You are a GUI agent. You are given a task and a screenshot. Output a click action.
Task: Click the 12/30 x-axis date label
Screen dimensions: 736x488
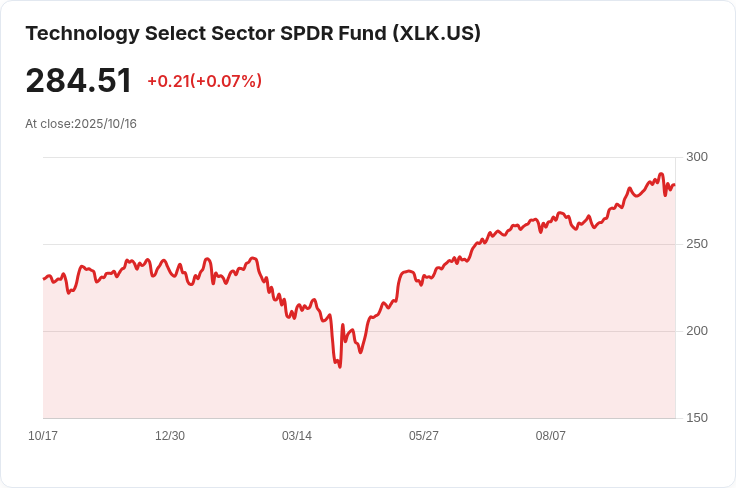click(x=170, y=436)
